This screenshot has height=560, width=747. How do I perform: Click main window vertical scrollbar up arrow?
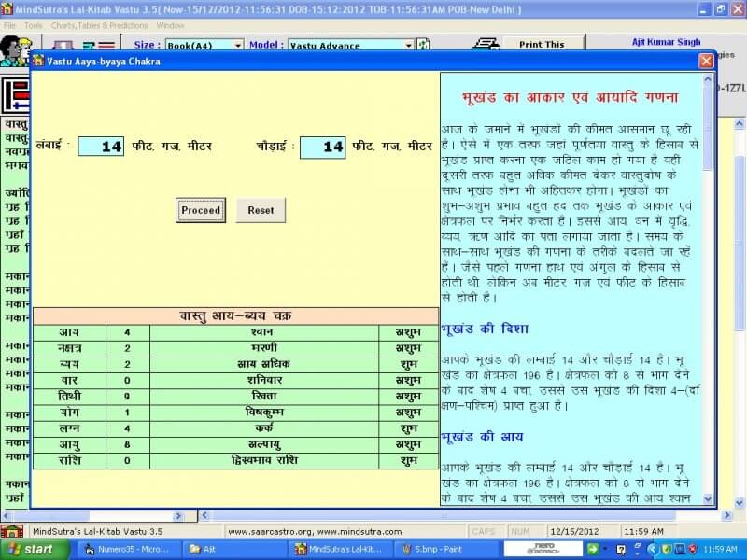[739, 124]
